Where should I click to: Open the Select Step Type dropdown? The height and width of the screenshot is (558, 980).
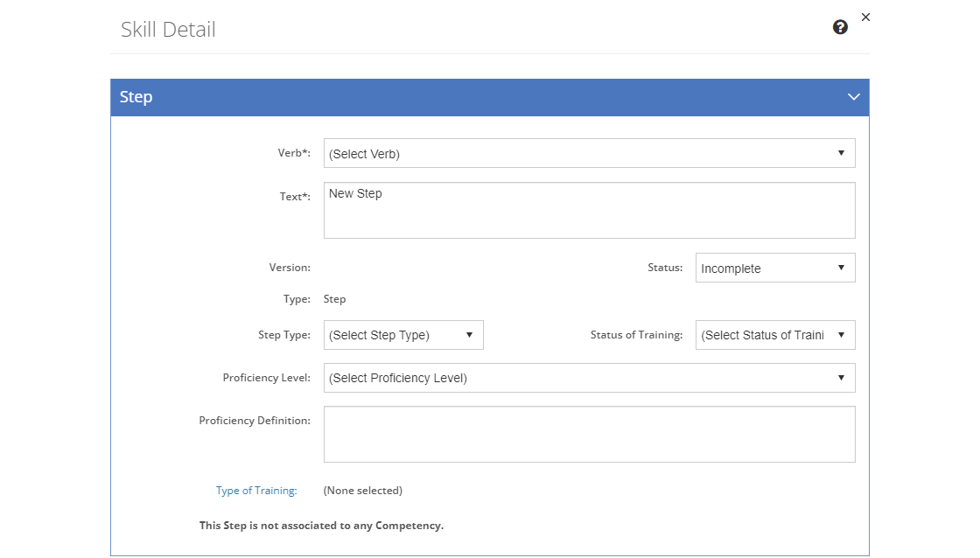pyautogui.click(x=403, y=335)
